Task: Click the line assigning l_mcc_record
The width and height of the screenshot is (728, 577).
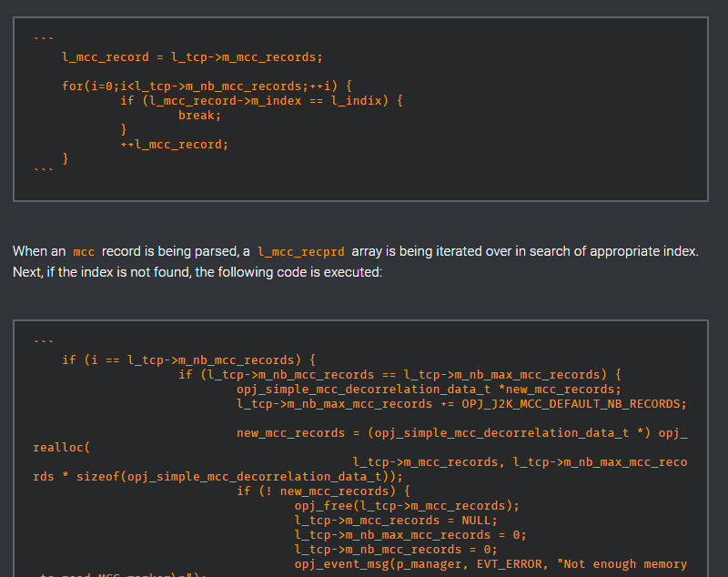Action: [x=192, y=57]
